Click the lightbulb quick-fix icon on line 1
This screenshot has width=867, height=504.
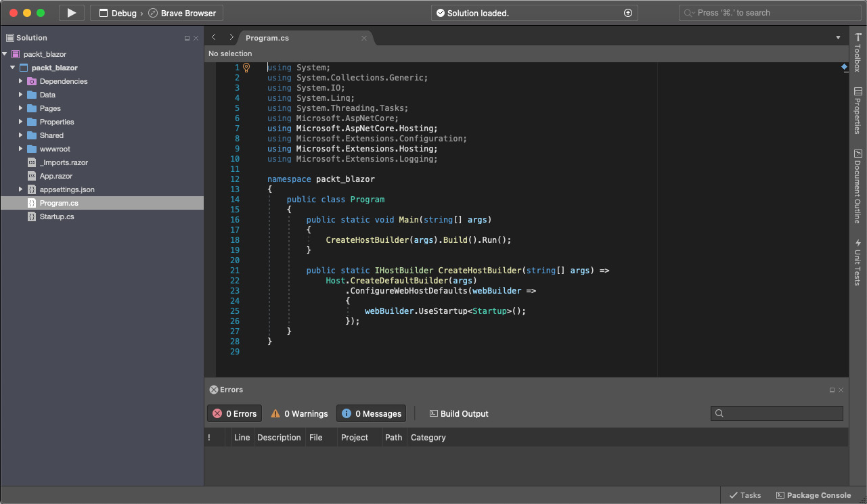(x=246, y=68)
